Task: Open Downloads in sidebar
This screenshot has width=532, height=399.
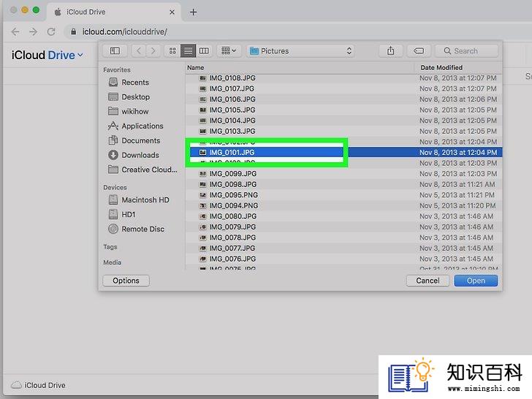Action: click(x=134, y=155)
